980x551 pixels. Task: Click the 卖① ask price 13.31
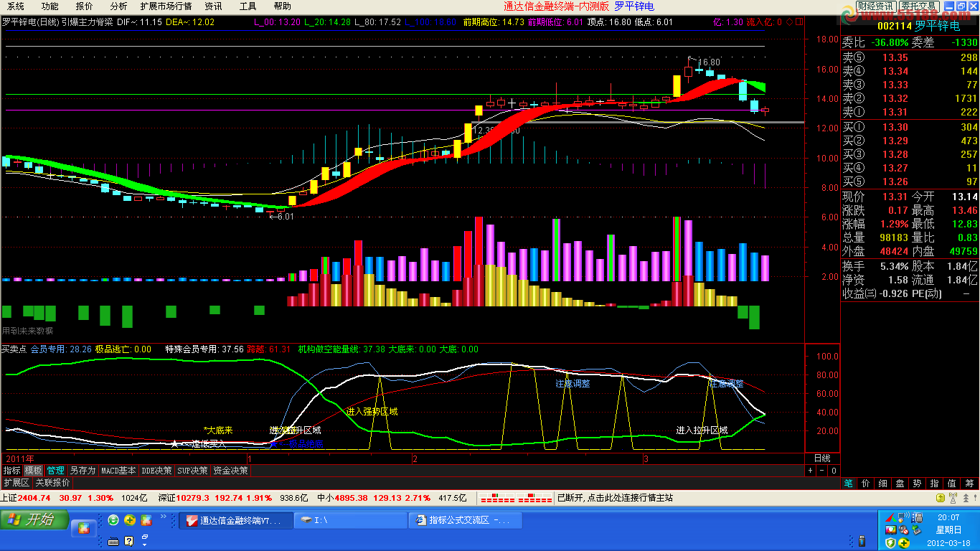[895, 113]
